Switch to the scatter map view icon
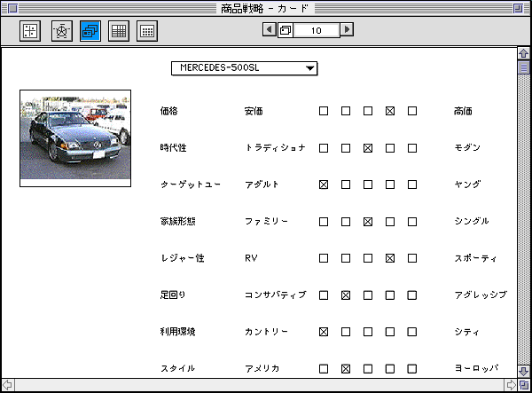 coord(30,31)
